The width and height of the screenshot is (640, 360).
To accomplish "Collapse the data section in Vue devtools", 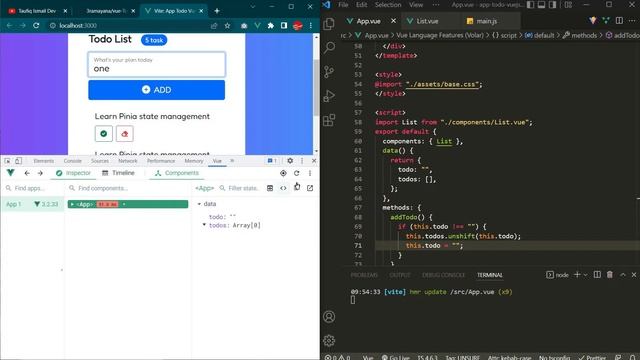I will click(199, 204).
